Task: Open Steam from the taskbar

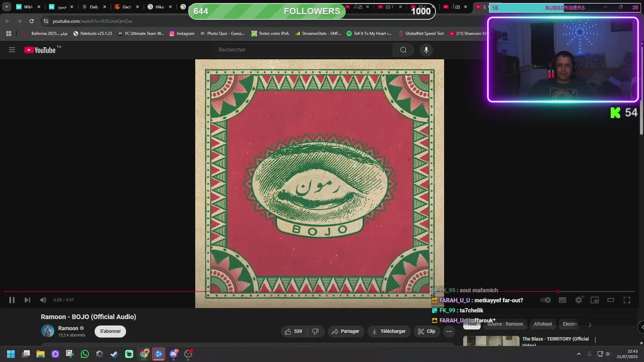Action: coord(114,354)
